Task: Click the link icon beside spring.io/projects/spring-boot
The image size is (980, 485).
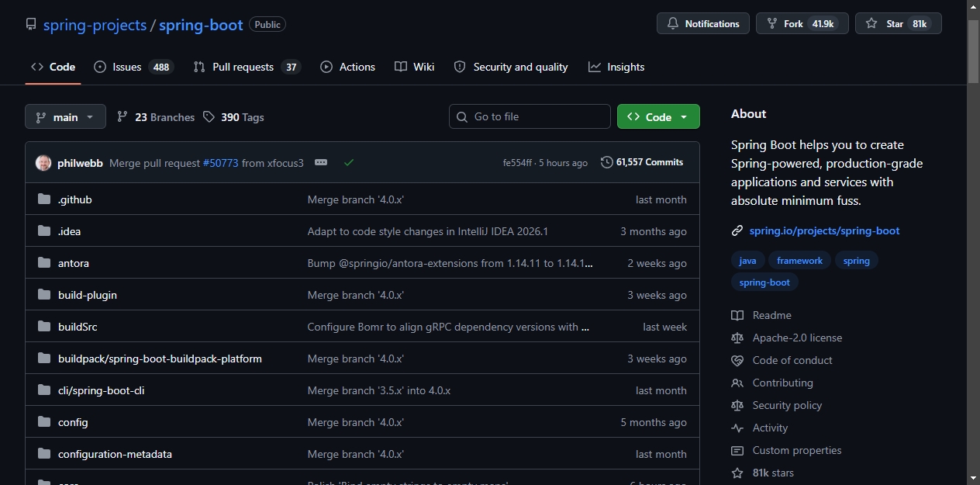Action: [737, 230]
